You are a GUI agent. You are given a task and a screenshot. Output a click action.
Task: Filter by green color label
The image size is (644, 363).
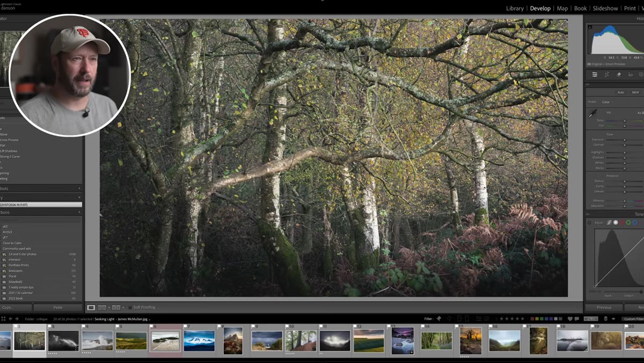[541, 319]
